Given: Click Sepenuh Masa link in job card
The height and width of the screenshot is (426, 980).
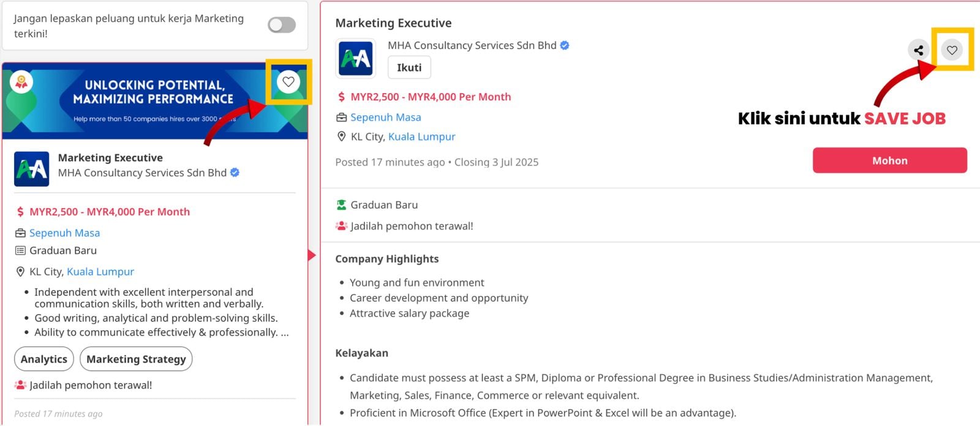Looking at the screenshot, I should click(64, 233).
